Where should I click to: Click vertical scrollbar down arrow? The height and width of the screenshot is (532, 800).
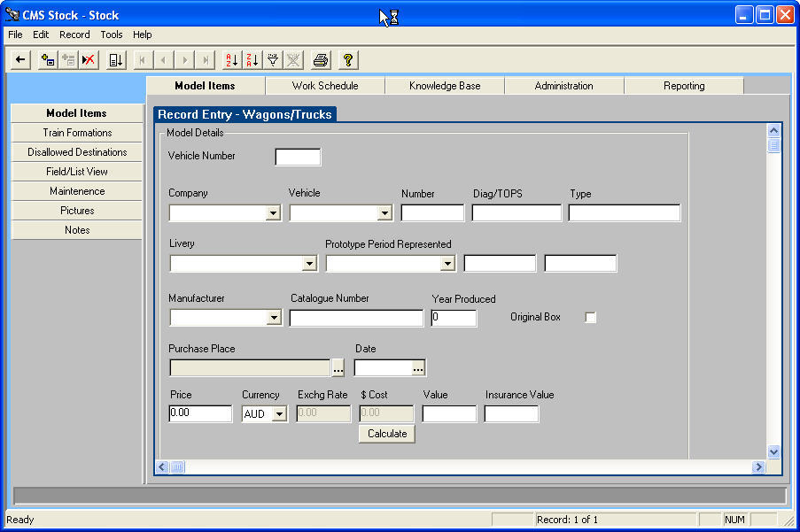pos(773,451)
